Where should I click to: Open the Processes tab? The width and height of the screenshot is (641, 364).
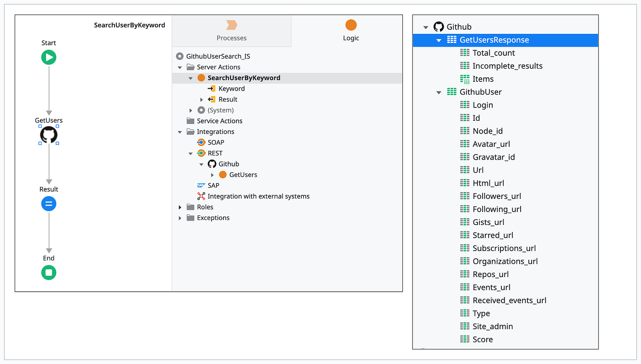[x=232, y=31]
